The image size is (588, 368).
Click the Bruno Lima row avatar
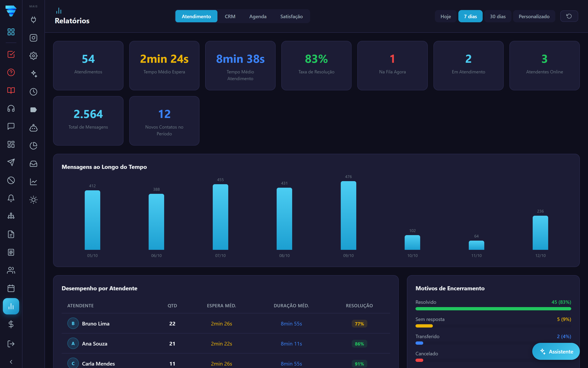pos(73,323)
